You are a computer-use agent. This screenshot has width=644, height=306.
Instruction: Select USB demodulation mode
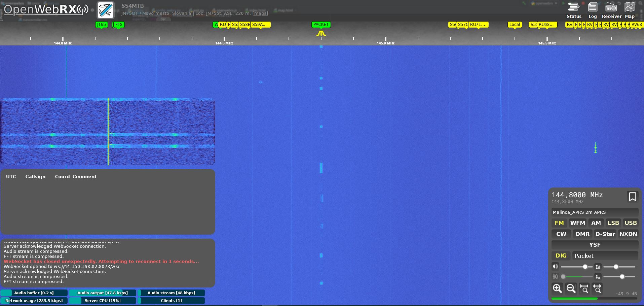630,223
